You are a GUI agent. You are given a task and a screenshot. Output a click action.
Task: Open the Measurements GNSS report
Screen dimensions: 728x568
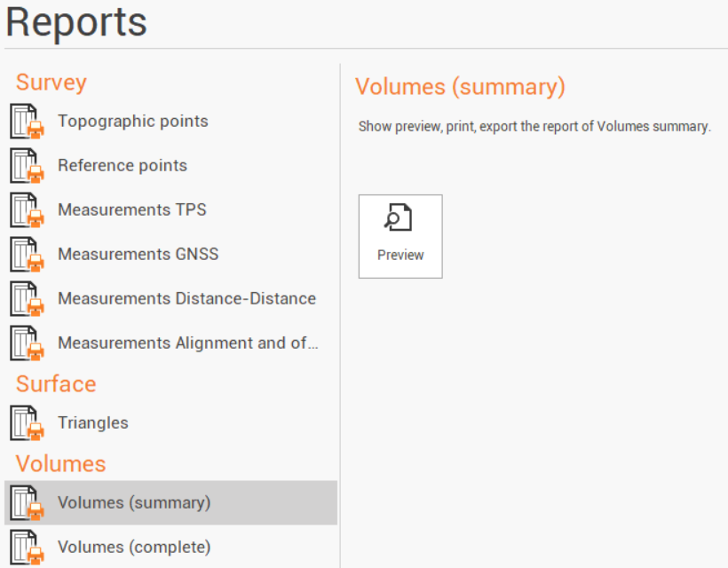[x=138, y=255]
